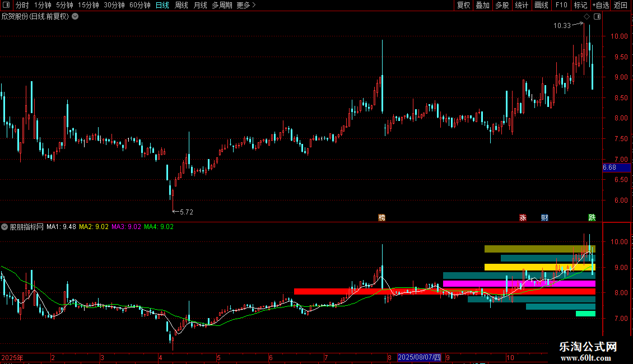Select the 1分钟 period
The width and height of the screenshot is (633, 364).
pyautogui.click(x=43, y=5)
